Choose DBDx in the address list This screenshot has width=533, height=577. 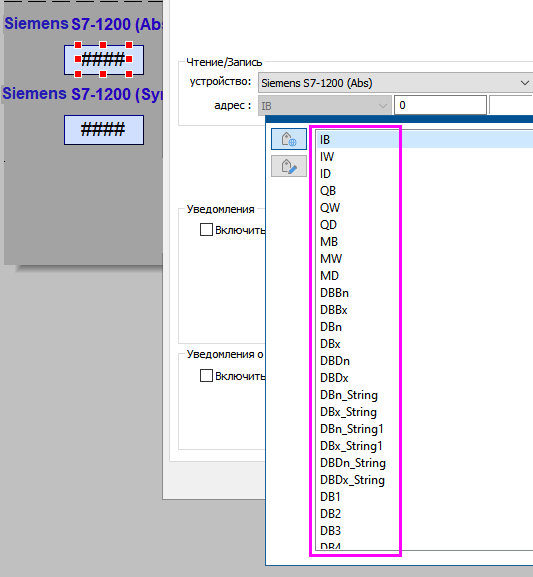click(x=425, y=378)
